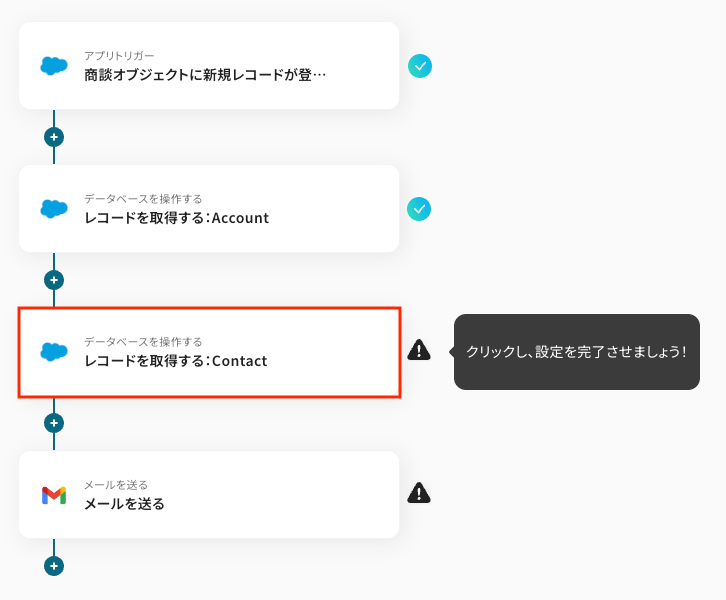Click the アプリトリガー label text
This screenshot has width=726, height=600.
119,56
